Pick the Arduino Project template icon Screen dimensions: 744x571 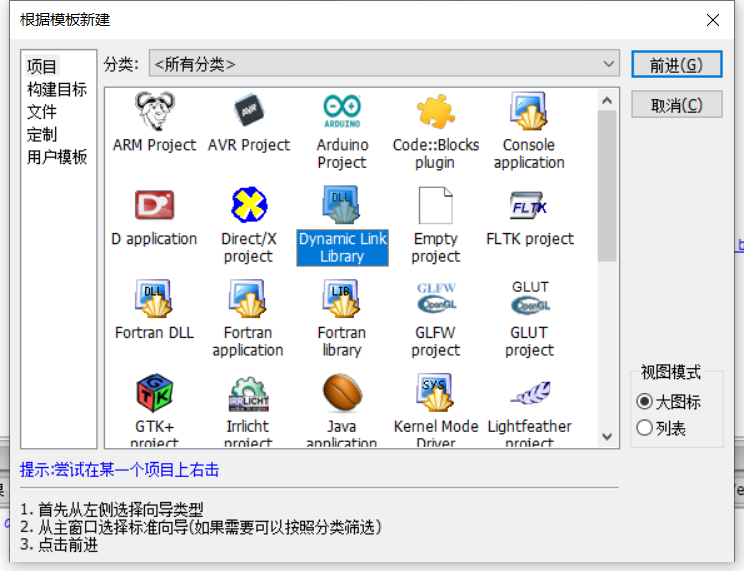342,111
